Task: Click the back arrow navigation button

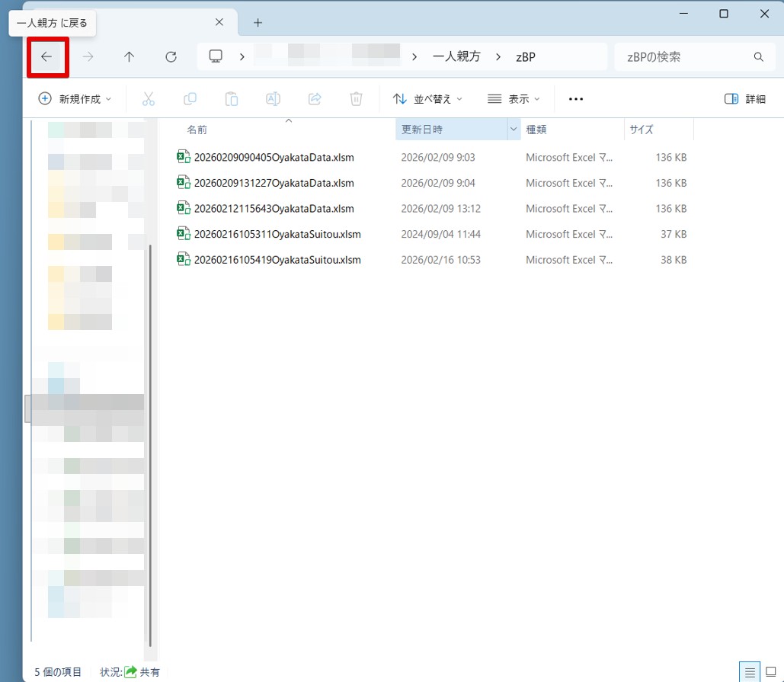Action: pos(46,57)
